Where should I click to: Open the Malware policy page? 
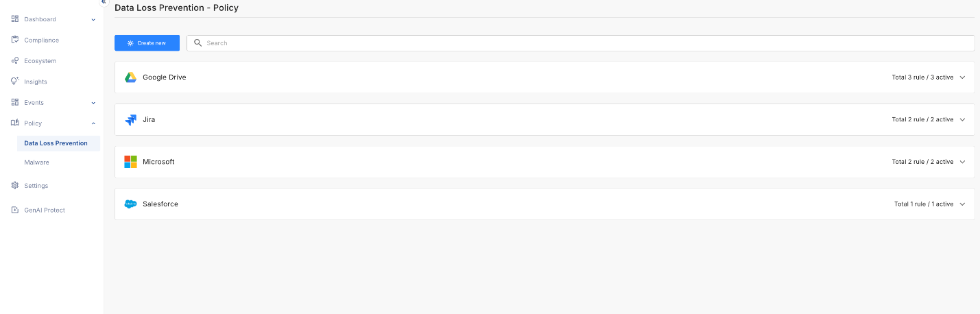36,162
